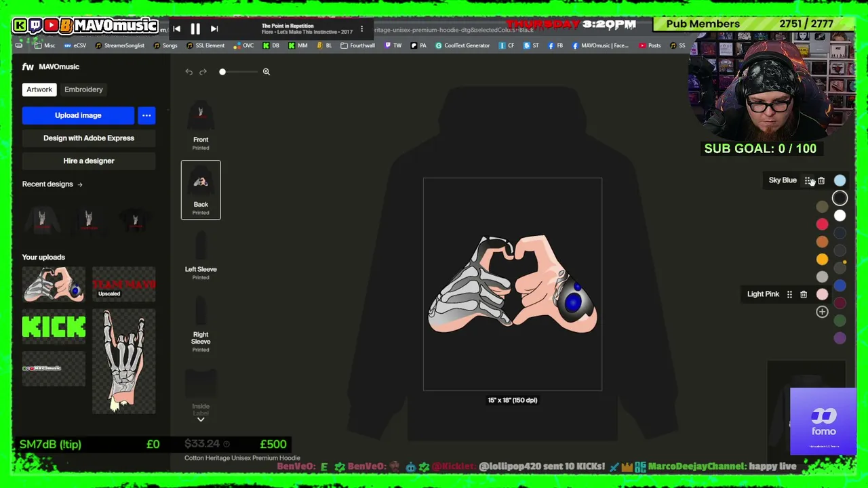Click the zoom magnifier icon
The image size is (868, 488).
[267, 72]
